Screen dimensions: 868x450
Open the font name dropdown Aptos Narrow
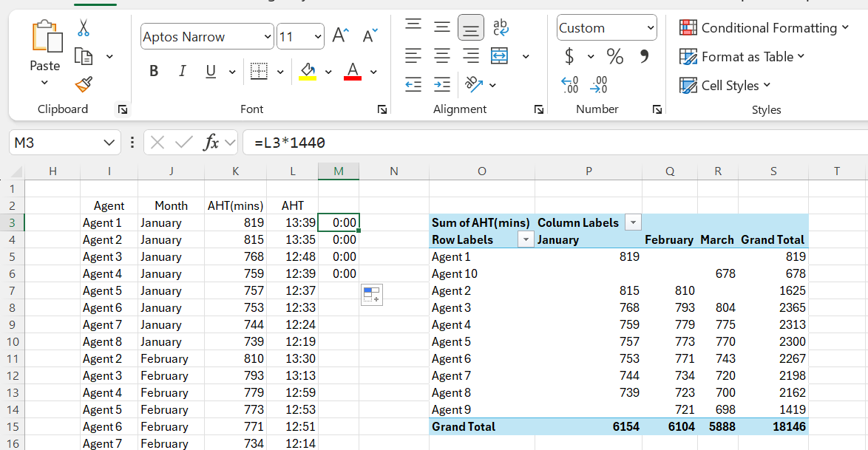point(268,36)
